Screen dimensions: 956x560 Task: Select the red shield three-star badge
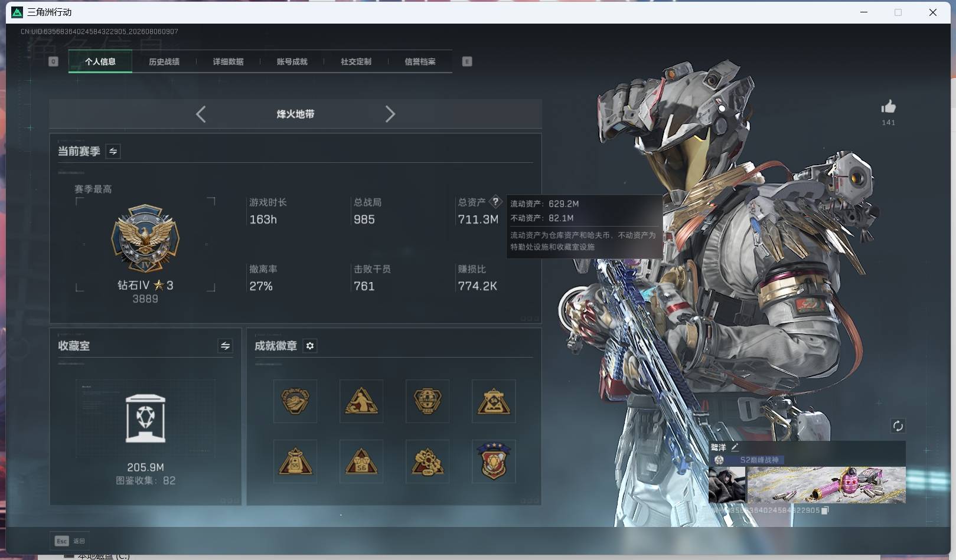494,461
